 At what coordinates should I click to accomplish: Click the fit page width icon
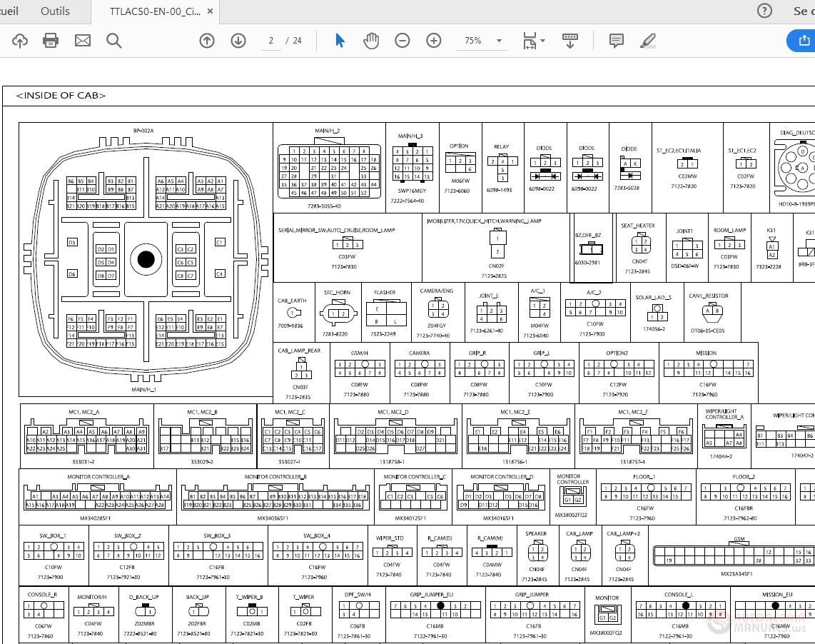click(529, 41)
